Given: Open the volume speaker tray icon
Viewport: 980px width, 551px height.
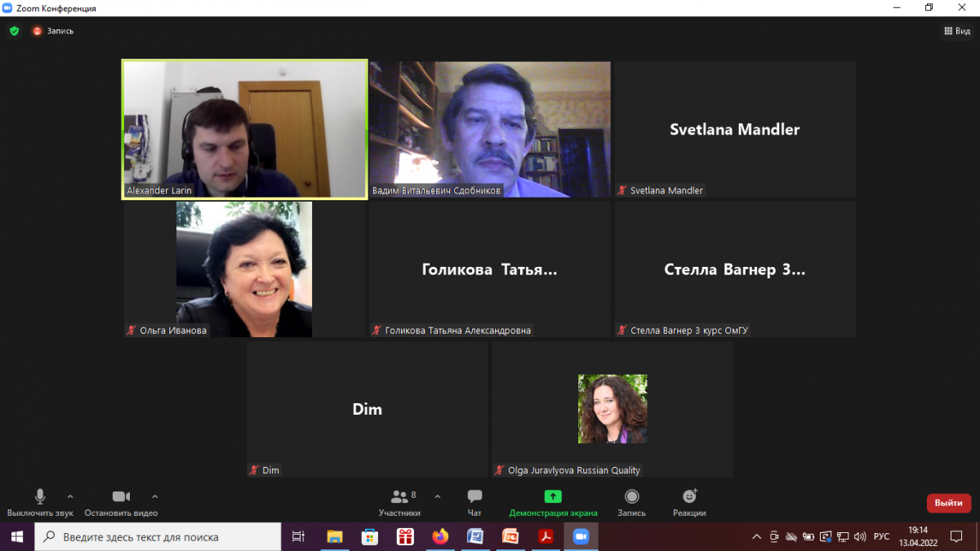Looking at the screenshot, I should pos(859,537).
